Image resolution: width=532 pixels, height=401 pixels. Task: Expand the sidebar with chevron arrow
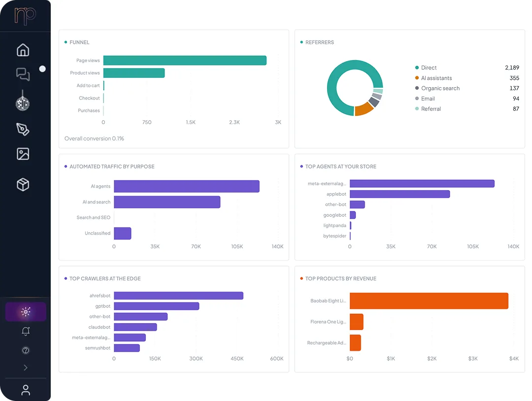click(26, 368)
